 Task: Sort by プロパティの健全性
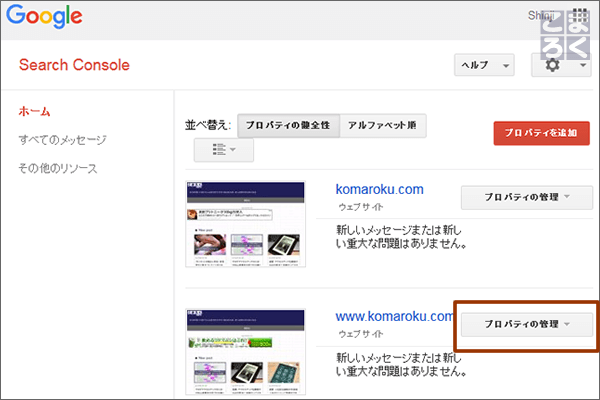tap(289, 126)
